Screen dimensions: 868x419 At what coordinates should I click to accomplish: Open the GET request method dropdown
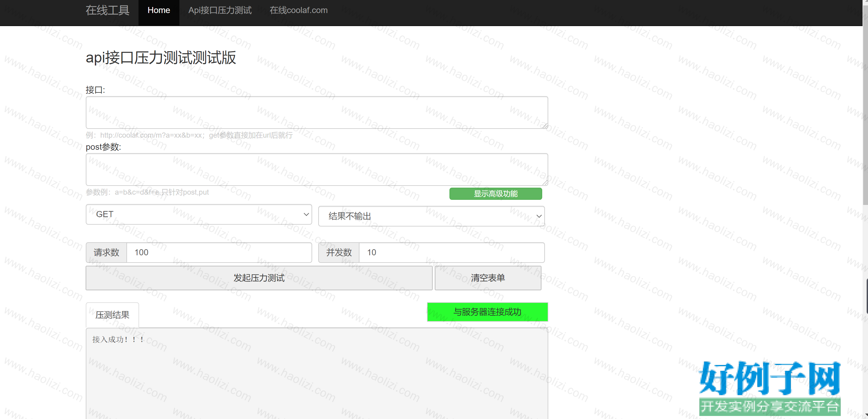tap(199, 214)
